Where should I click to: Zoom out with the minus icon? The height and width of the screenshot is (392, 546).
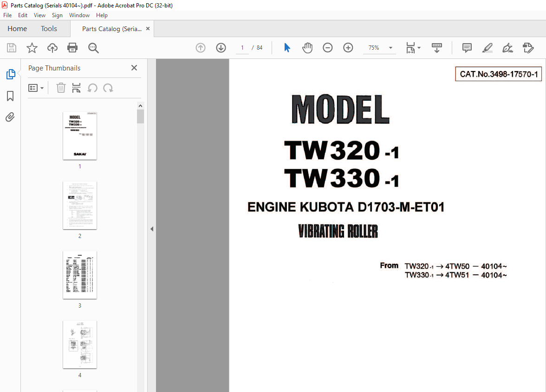tap(328, 48)
